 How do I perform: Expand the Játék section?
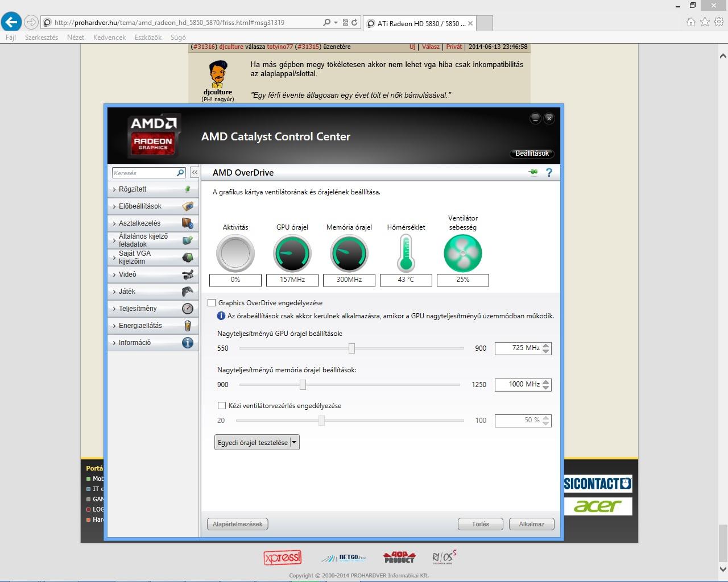click(152, 292)
